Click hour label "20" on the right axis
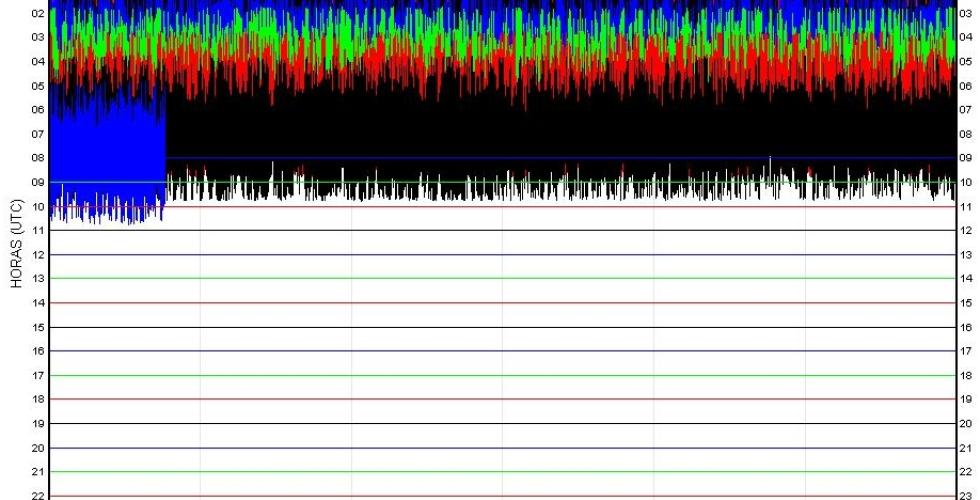Viewport: 980px width, 500px height. pyautogui.click(x=966, y=424)
